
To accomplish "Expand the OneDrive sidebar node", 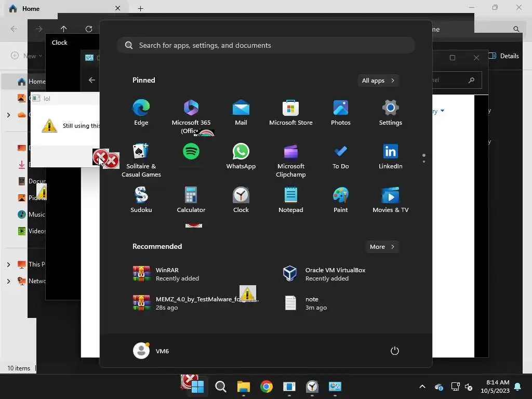I will [8, 115].
